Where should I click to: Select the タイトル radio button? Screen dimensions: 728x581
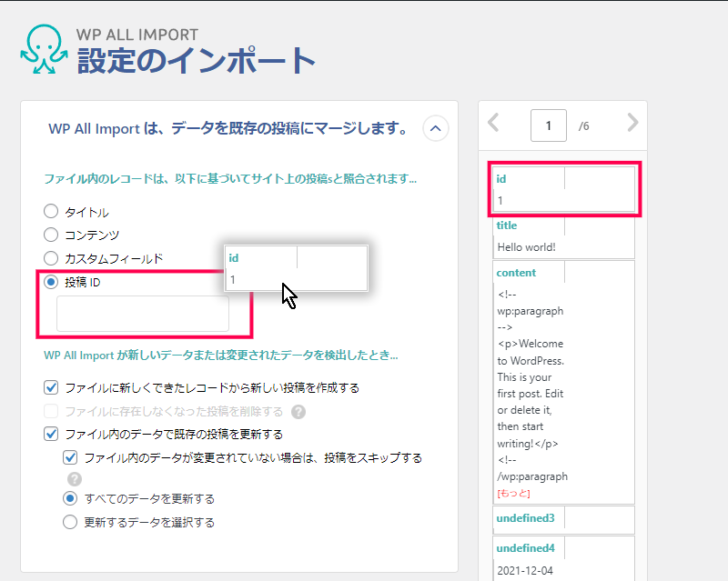[x=51, y=212]
